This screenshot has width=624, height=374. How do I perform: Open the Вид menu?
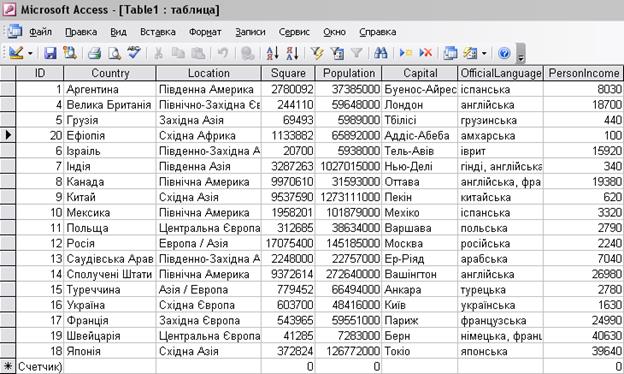coord(118,32)
